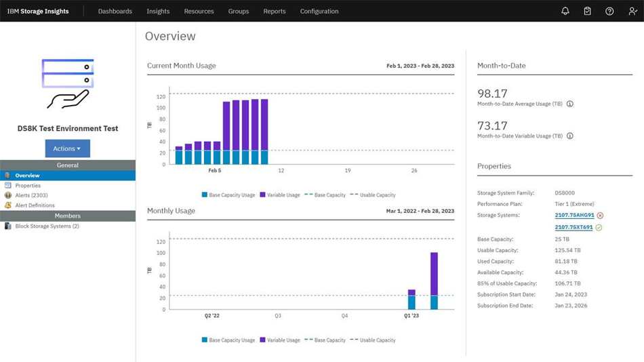Toggle Base Capacity Usage in Monthly Usage legend
This screenshot has height=362, width=644.
228,340
